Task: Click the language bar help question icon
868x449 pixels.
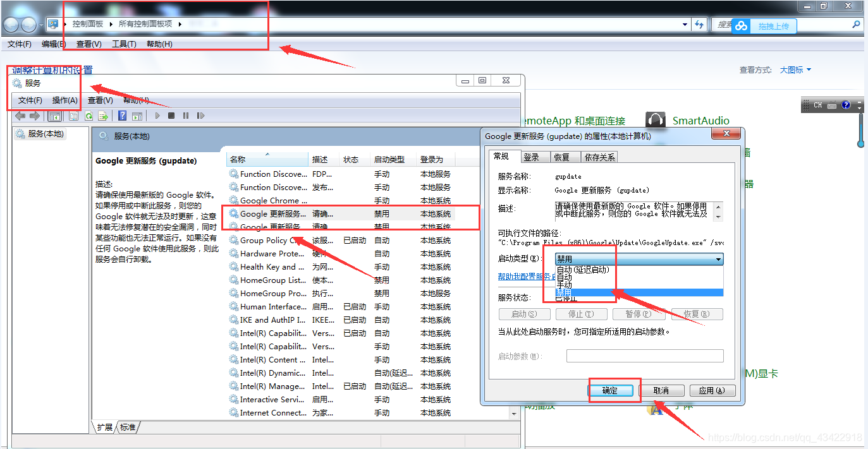Action: pyautogui.click(x=846, y=105)
